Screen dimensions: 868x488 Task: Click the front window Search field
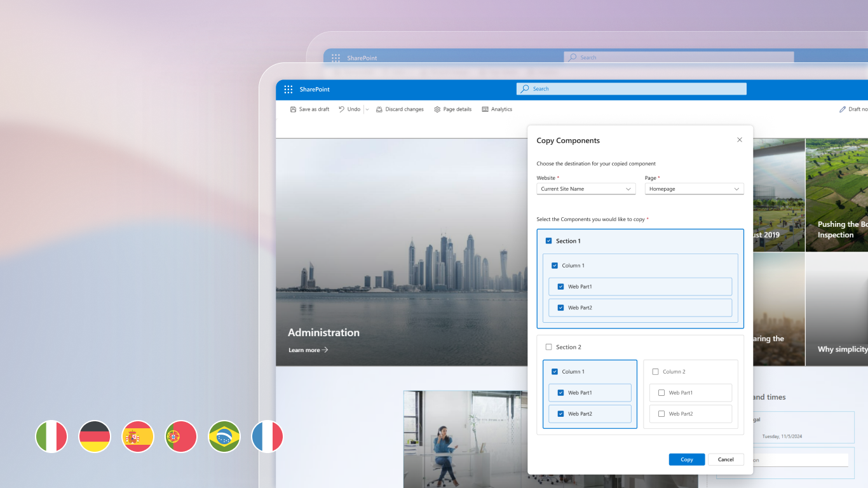(x=632, y=89)
